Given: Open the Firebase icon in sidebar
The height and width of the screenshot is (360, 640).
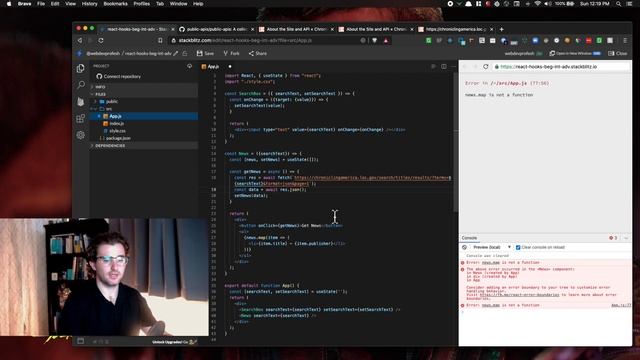Looking at the screenshot, I should pyautogui.click(x=80, y=102).
